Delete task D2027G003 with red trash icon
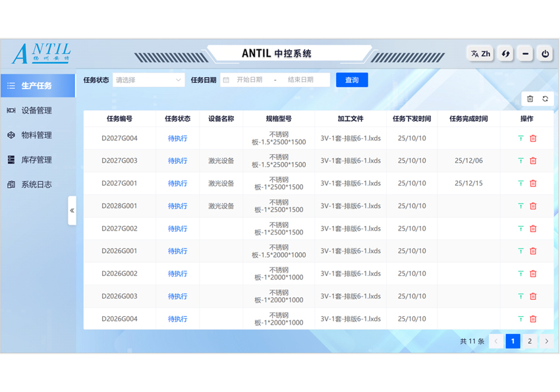 533,161
